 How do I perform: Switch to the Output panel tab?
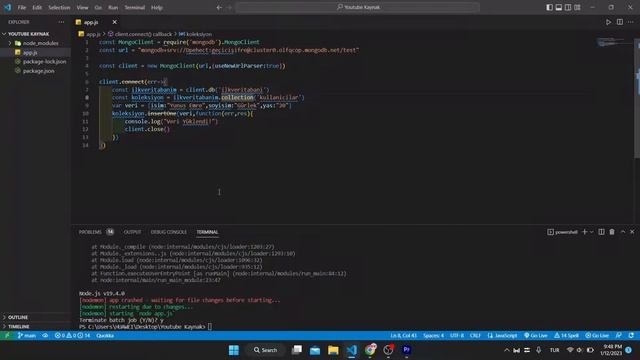click(x=132, y=232)
